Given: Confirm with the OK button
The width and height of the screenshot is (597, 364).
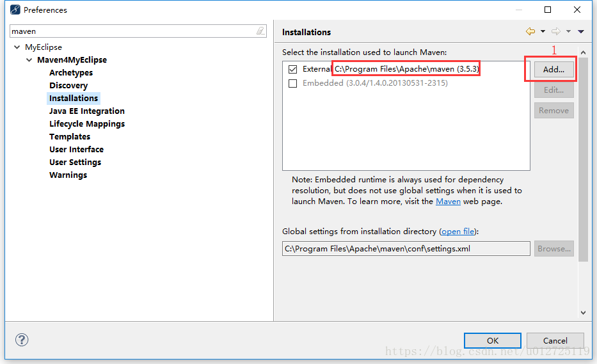Looking at the screenshot, I should click(x=492, y=340).
